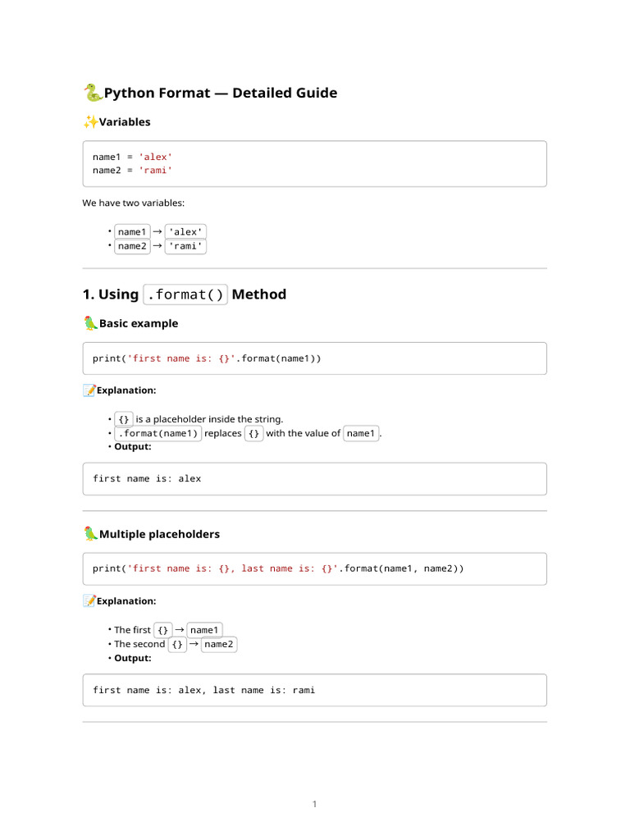Click the print first name is code block
Image resolution: width=630 pixels, height=840 pixels.
point(314,358)
